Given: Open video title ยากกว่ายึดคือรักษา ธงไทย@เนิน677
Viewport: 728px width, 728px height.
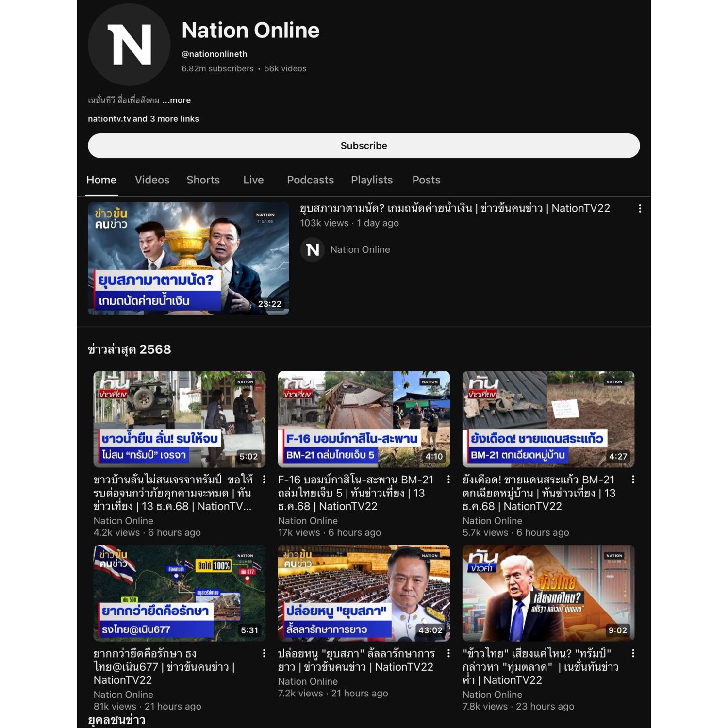Looking at the screenshot, I should pyautogui.click(x=164, y=666).
